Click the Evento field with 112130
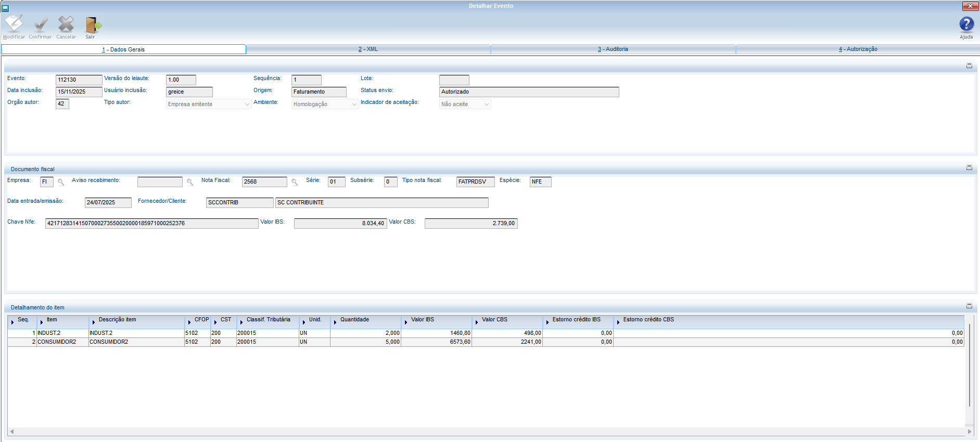 (79, 80)
